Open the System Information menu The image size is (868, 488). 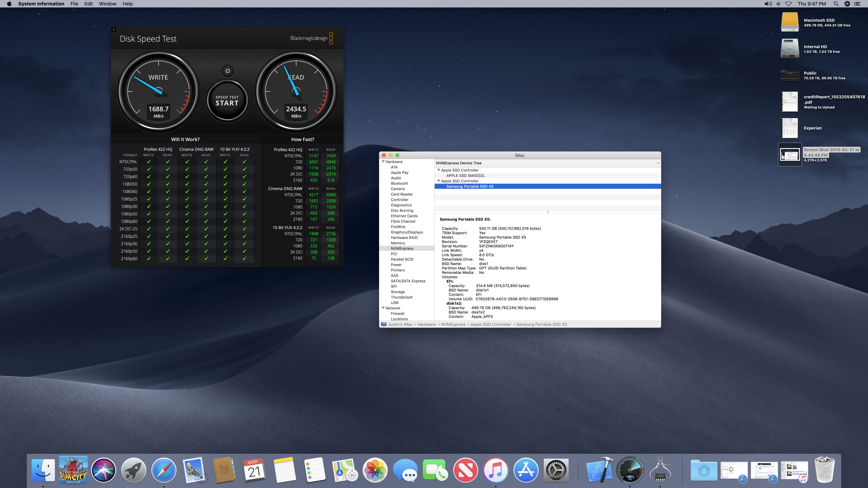[x=41, y=4]
